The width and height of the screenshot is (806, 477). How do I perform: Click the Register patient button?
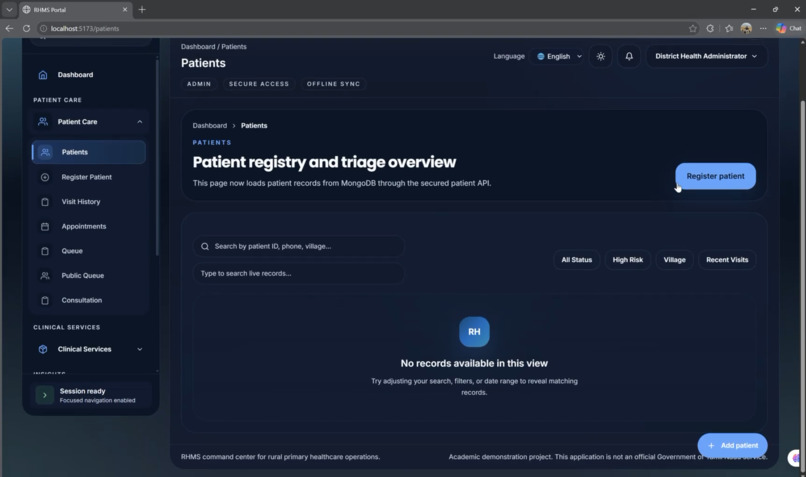715,176
